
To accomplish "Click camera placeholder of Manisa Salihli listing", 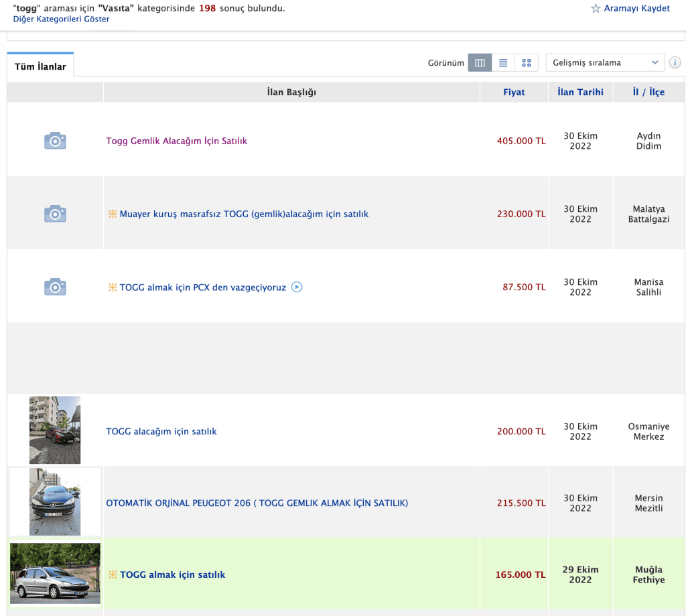I will [55, 287].
